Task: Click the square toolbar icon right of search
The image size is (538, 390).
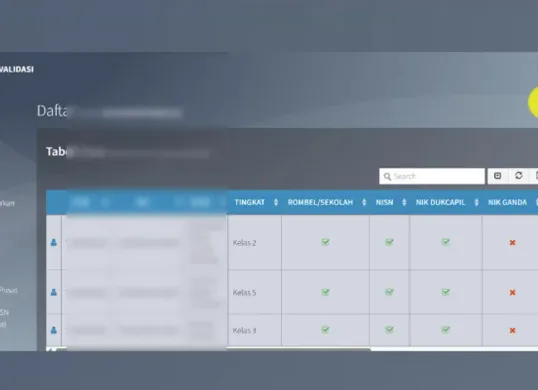Action: click(498, 176)
